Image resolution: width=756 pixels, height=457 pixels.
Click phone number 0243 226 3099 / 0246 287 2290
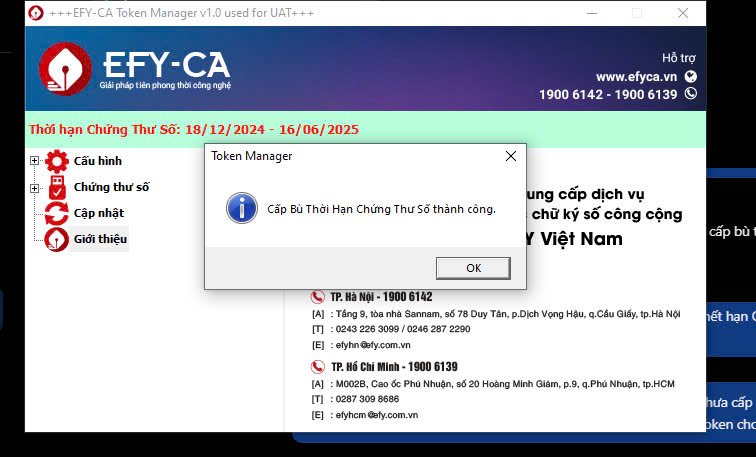point(403,329)
